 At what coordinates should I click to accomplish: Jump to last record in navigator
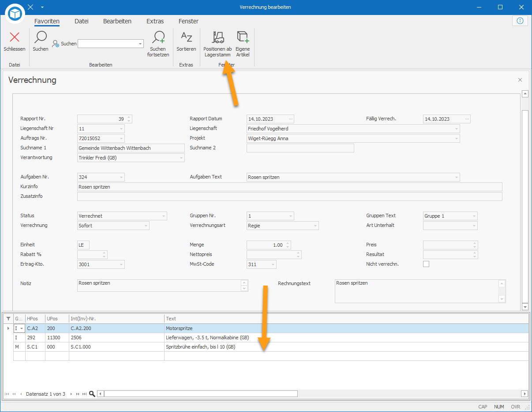pyautogui.click(x=85, y=394)
